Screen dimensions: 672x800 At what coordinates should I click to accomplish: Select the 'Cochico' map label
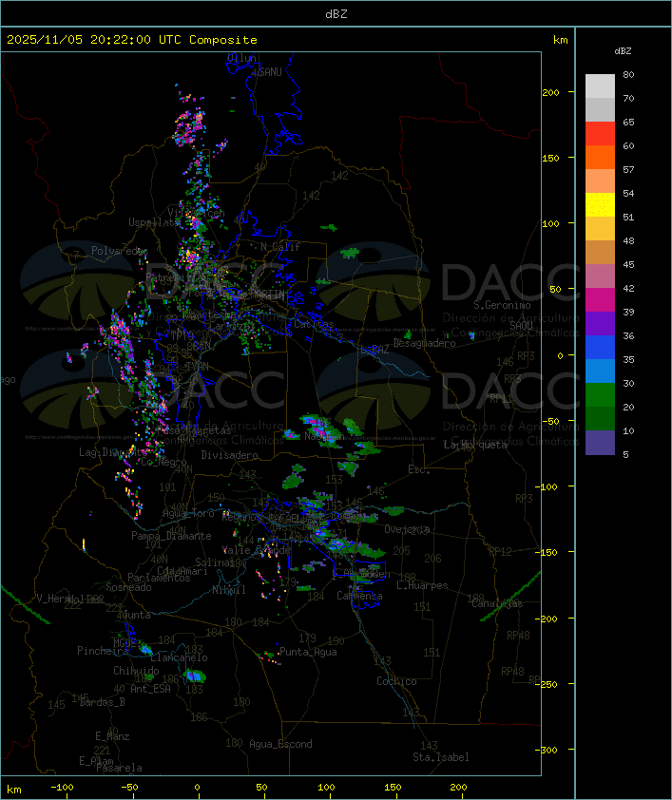point(396,681)
